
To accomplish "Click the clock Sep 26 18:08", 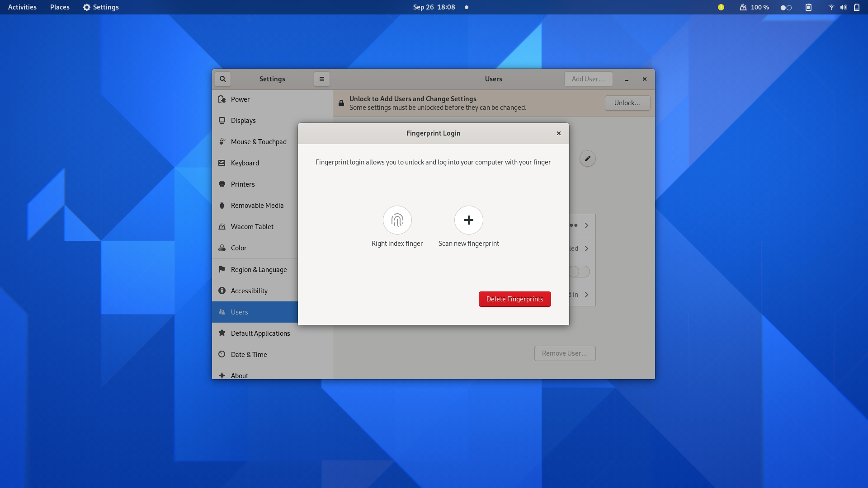I will (x=434, y=7).
